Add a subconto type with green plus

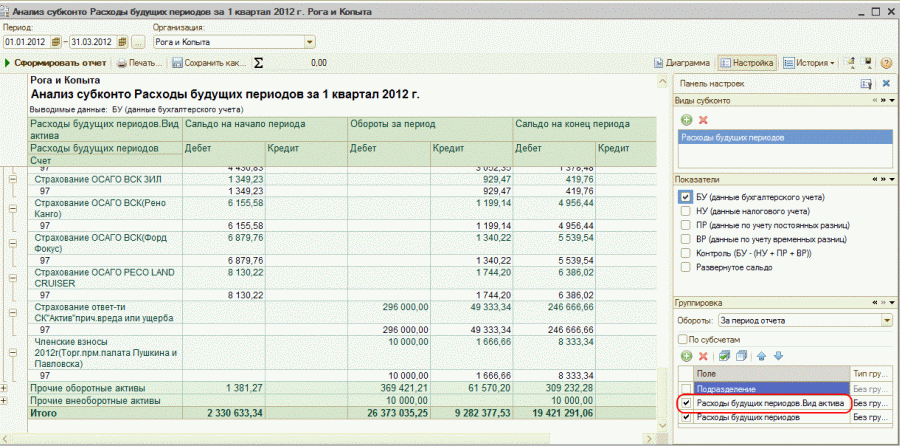(685, 120)
